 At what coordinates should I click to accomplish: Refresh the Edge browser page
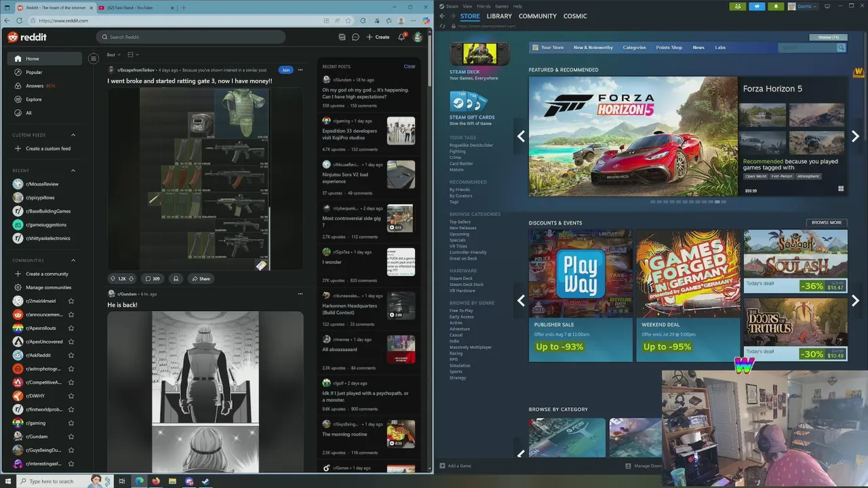pyautogui.click(x=18, y=20)
